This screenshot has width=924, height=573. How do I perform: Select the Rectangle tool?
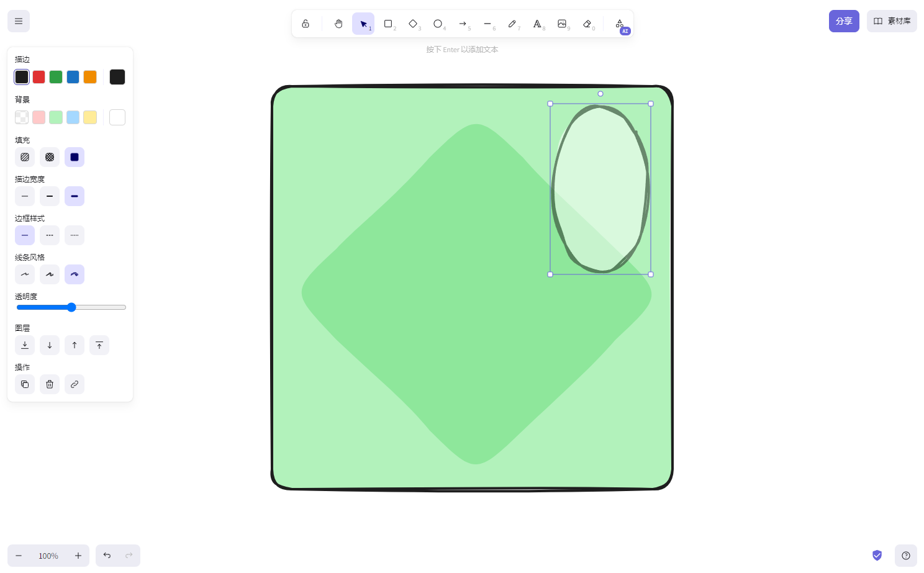(x=388, y=24)
